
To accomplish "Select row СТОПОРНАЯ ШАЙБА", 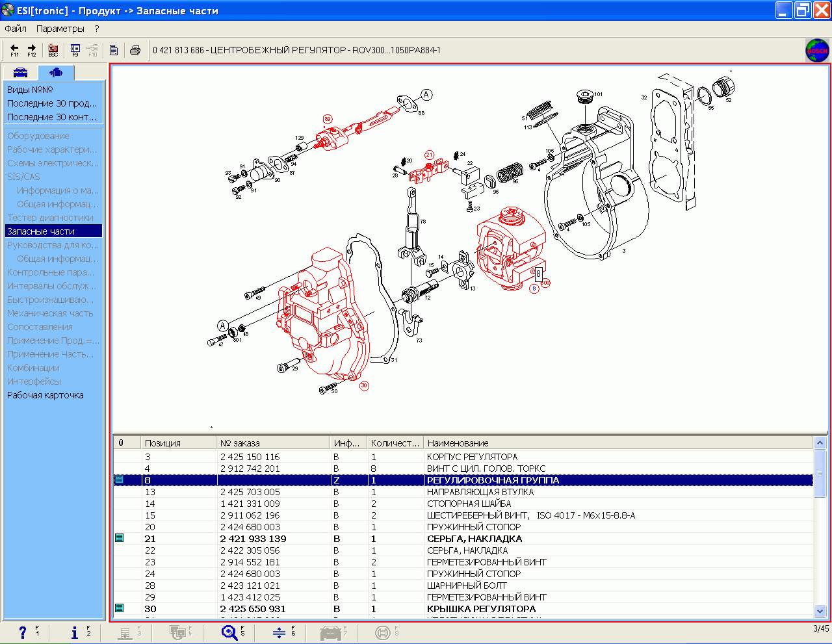I will click(463, 504).
